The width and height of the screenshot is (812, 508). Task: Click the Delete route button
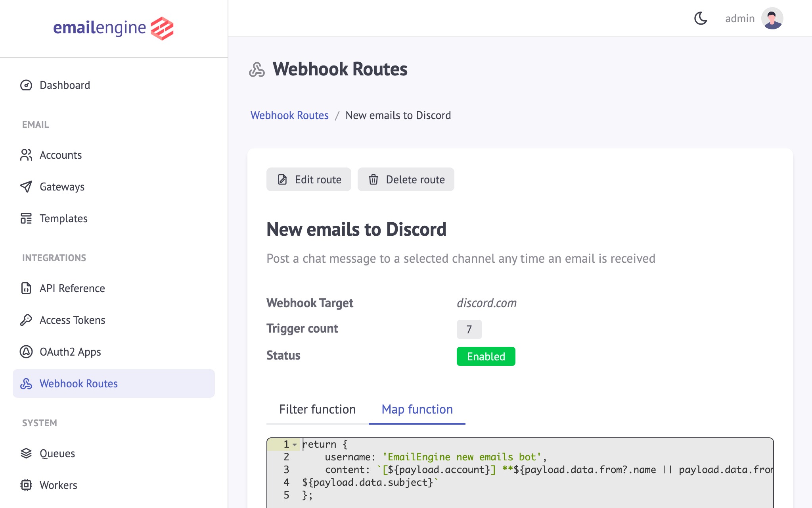point(406,179)
